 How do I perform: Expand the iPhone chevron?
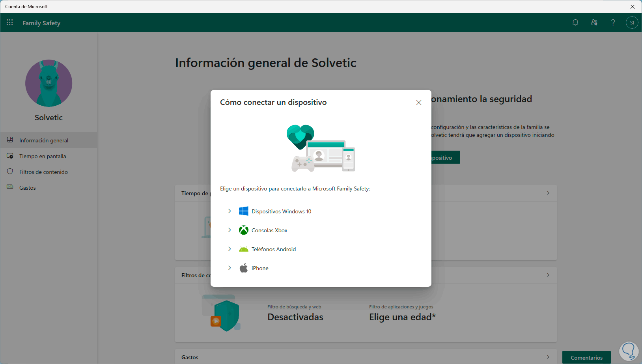230,268
